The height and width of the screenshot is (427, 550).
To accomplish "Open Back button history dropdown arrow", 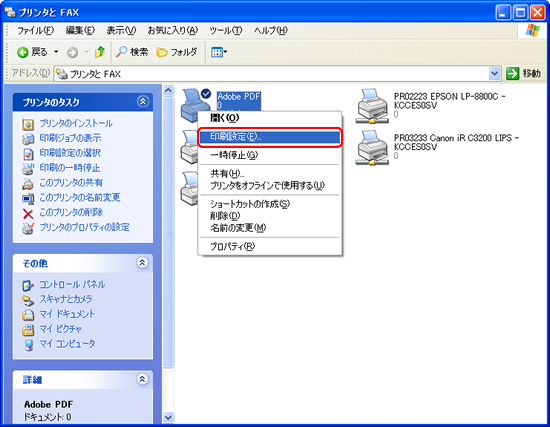I will point(56,52).
